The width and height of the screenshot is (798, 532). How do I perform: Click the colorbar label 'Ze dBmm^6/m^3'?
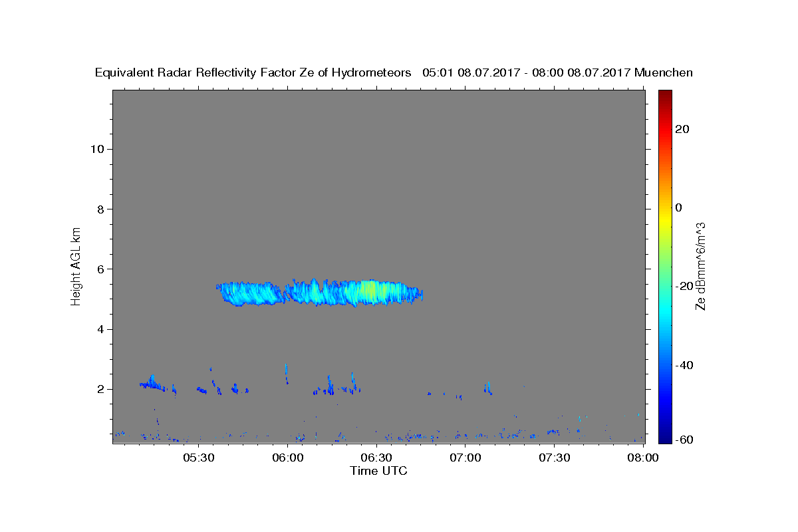pyautogui.click(x=700, y=266)
